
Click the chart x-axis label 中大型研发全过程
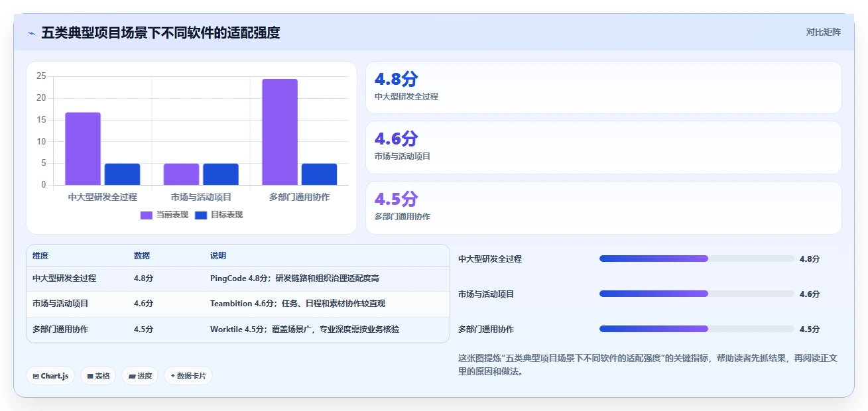(x=103, y=197)
